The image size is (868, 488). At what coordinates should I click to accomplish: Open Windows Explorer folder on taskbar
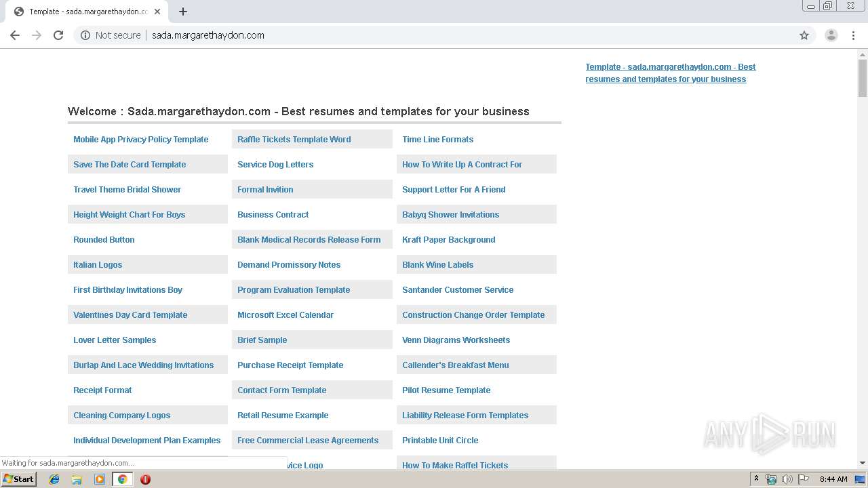[77, 479]
